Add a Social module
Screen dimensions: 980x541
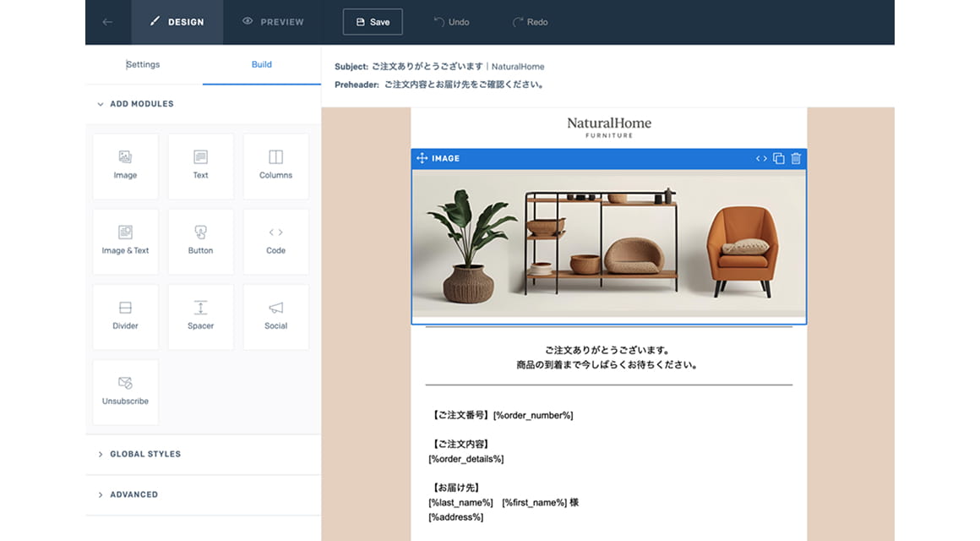(x=275, y=316)
